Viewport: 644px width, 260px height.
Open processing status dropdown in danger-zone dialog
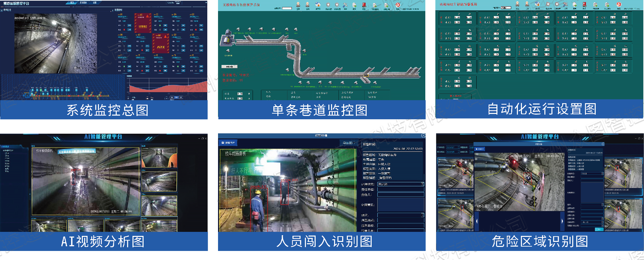click(x=602, y=174)
